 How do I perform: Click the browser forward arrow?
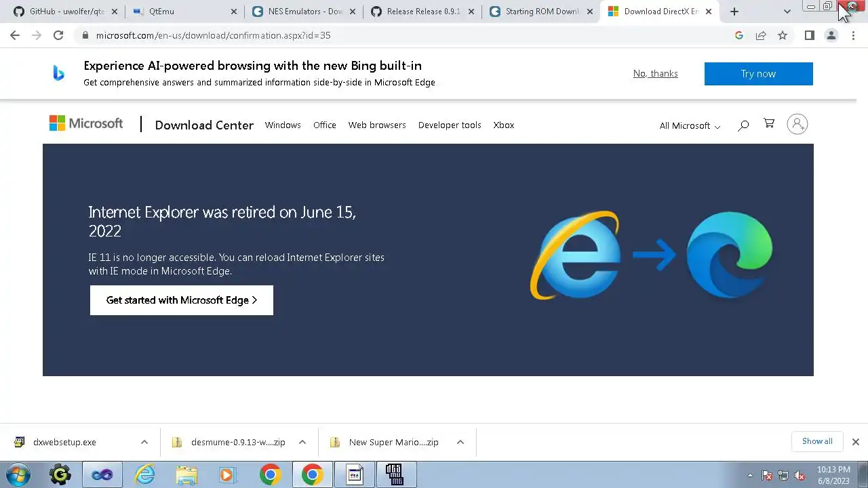pyautogui.click(x=37, y=35)
